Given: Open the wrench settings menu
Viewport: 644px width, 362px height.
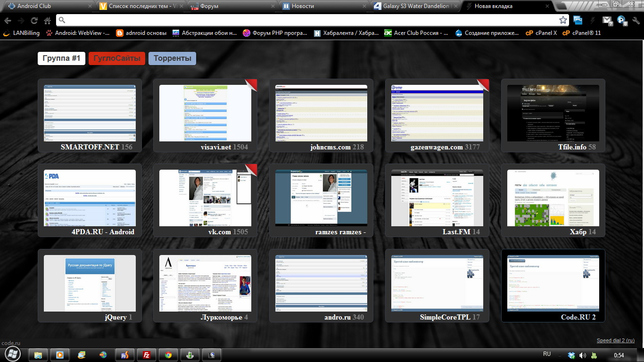Looking at the screenshot, I should (x=635, y=20).
